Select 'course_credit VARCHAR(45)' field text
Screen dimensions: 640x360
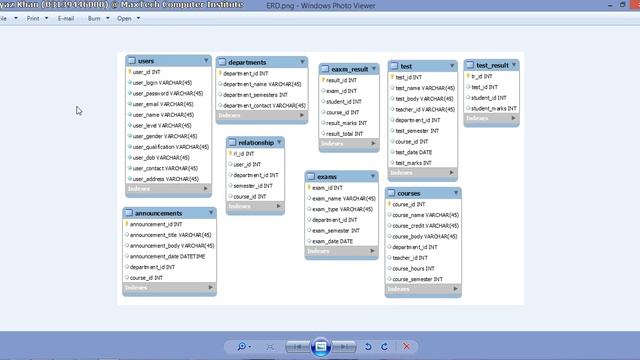[426, 226]
